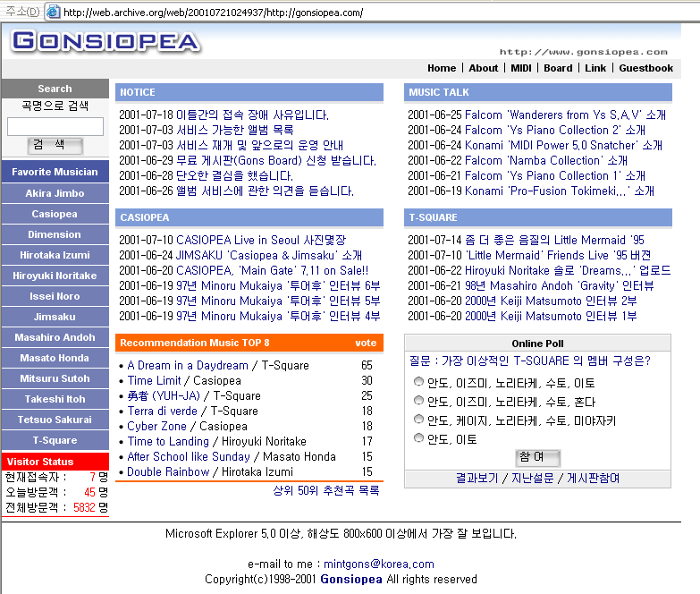
Task: Visit the Guestbook
Action: pos(645,68)
